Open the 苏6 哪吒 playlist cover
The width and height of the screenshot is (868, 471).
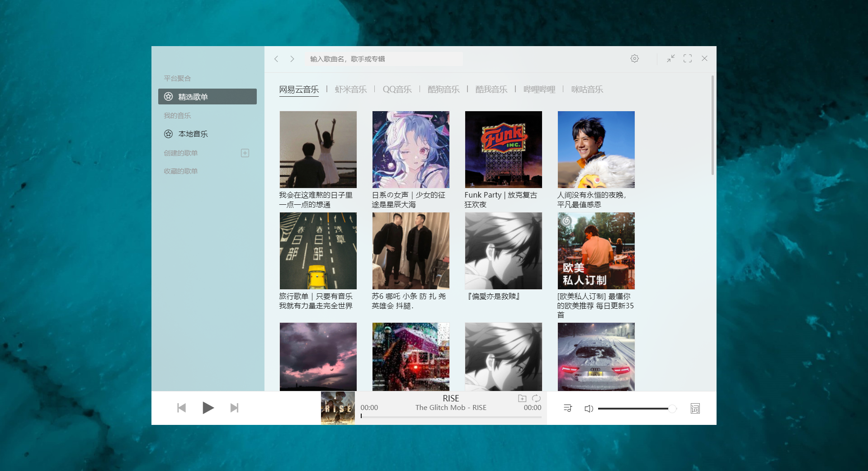click(411, 251)
